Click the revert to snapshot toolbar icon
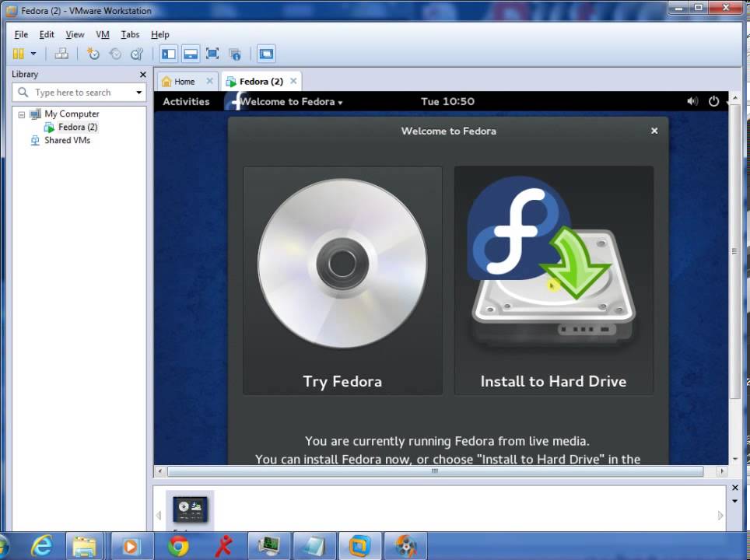The height and width of the screenshot is (560, 750). [115, 54]
